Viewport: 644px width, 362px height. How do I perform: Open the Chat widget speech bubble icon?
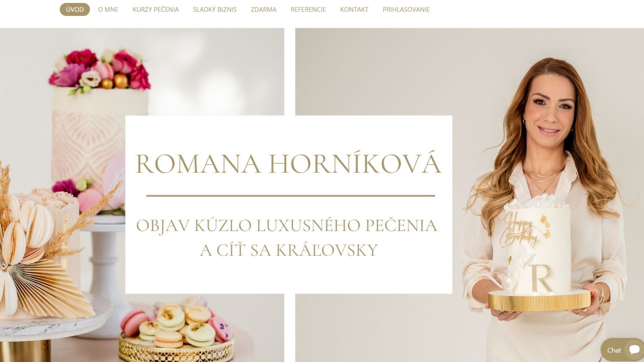[634, 350]
